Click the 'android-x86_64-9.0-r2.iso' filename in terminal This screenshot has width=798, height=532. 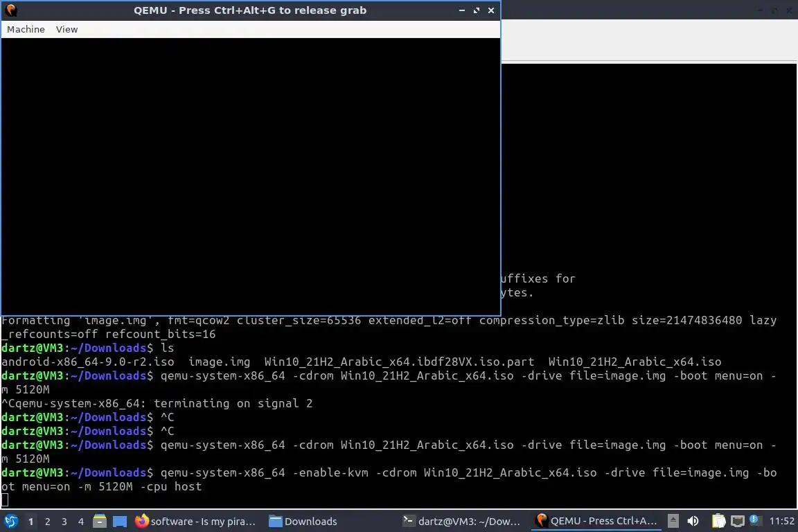(87, 362)
